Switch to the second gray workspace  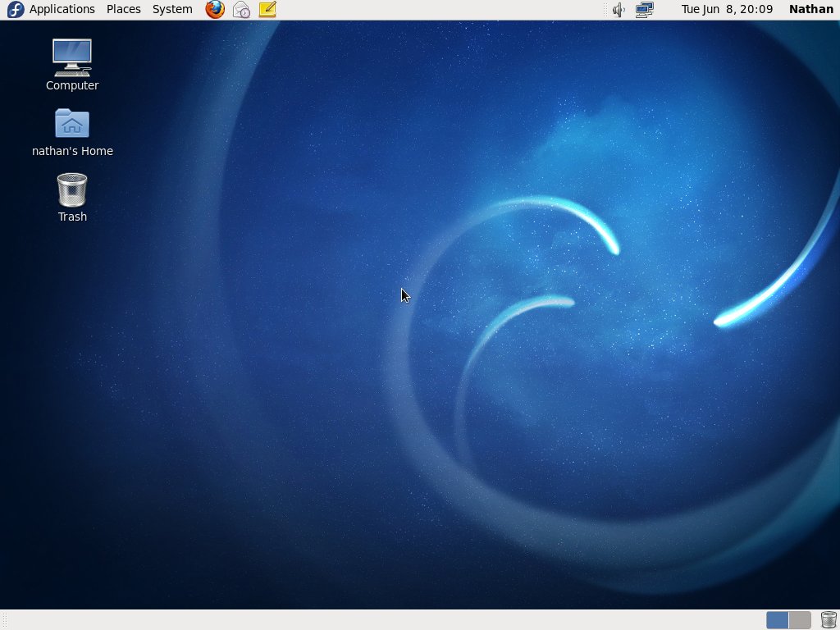800,620
